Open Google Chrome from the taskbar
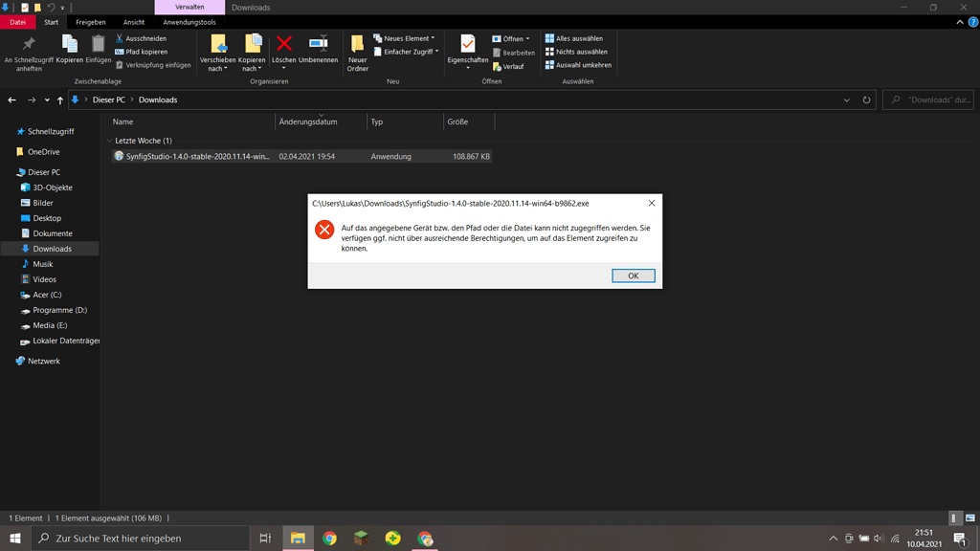Image resolution: width=980 pixels, height=551 pixels. (x=329, y=539)
